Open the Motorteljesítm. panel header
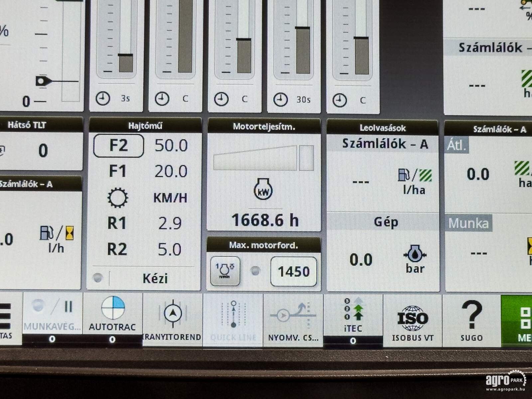 [x=264, y=127]
